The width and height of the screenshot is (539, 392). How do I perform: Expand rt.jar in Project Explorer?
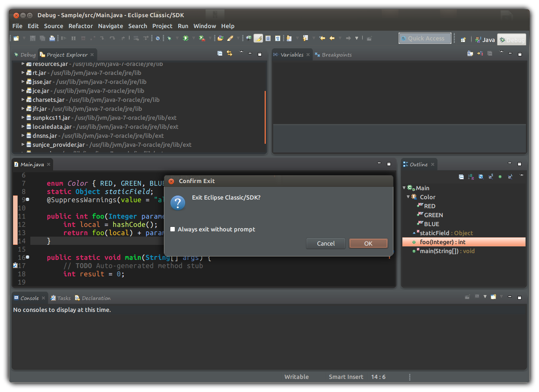click(x=23, y=73)
